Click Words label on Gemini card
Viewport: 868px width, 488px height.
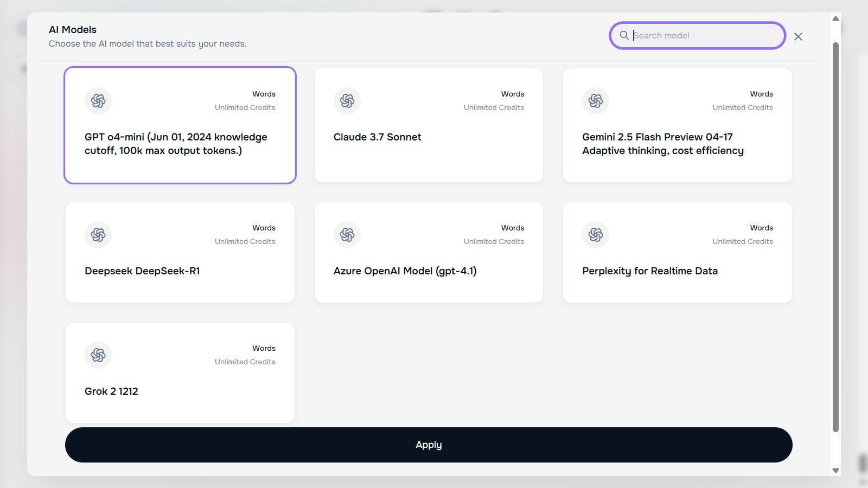[762, 94]
